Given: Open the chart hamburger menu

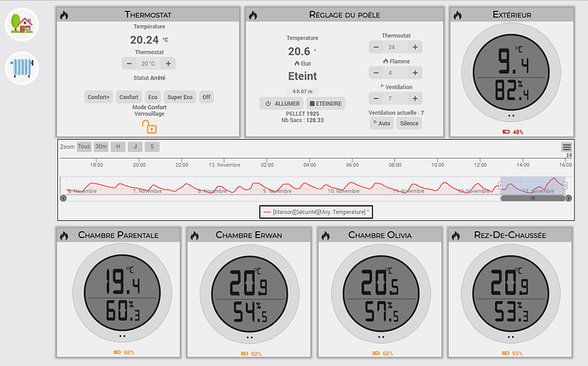Looking at the screenshot, I should [x=567, y=147].
